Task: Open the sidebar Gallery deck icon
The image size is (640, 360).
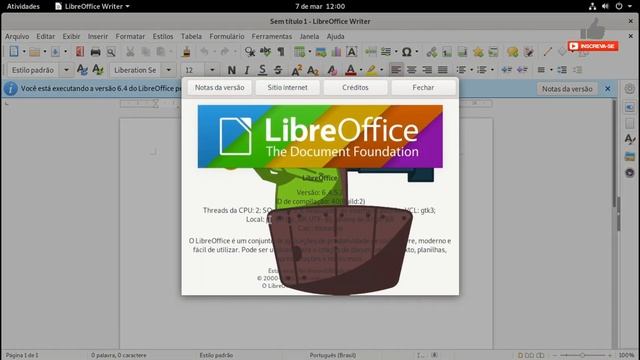Action: [x=629, y=156]
